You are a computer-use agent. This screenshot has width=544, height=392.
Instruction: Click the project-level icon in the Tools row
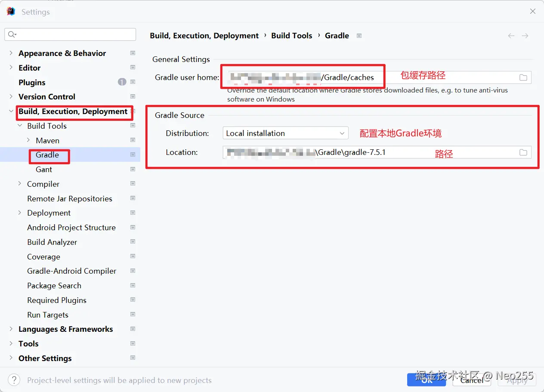click(133, 343)
